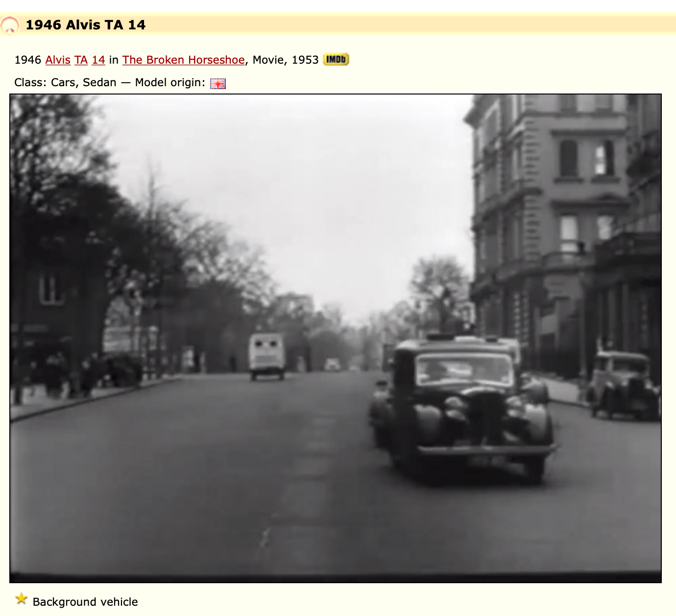Screen dimensions: 676x616
Task: Click the yellow star rating icon
Action: (x=21, y=599)
